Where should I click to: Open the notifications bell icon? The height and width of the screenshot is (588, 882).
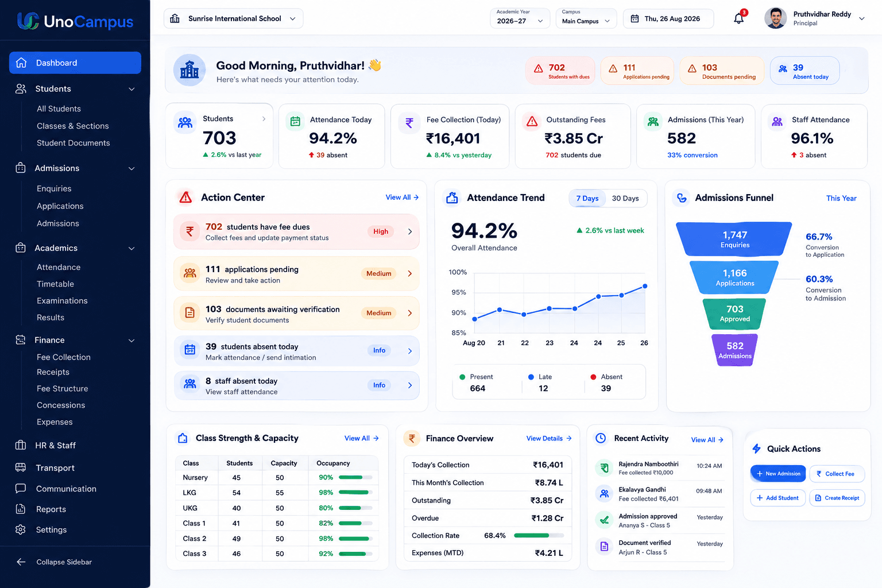[x=739, y=19]
